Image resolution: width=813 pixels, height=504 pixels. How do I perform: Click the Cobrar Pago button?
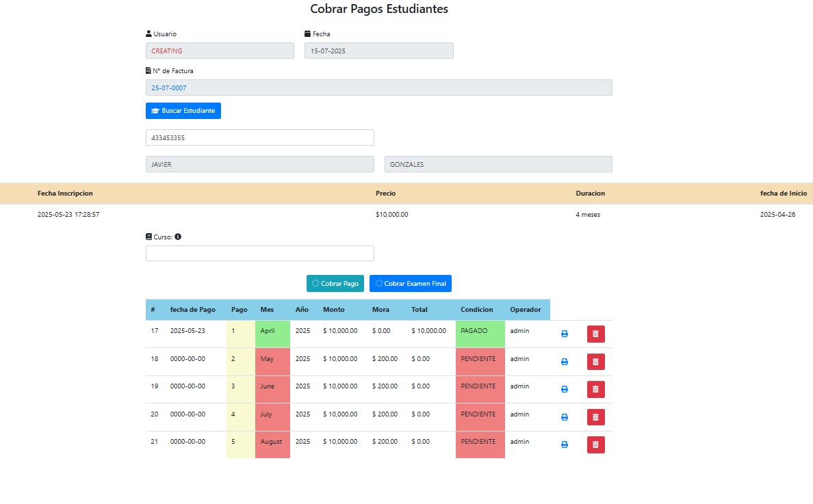[x=335, y=283]
